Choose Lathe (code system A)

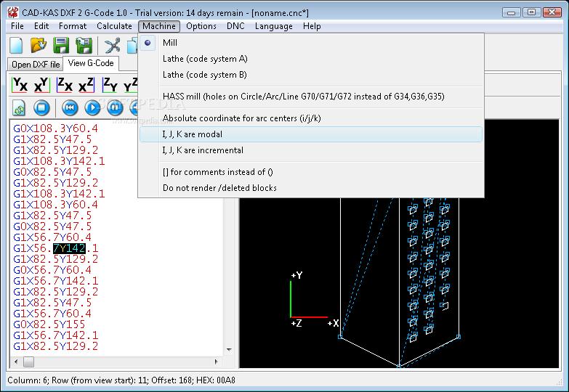point(310,59)
